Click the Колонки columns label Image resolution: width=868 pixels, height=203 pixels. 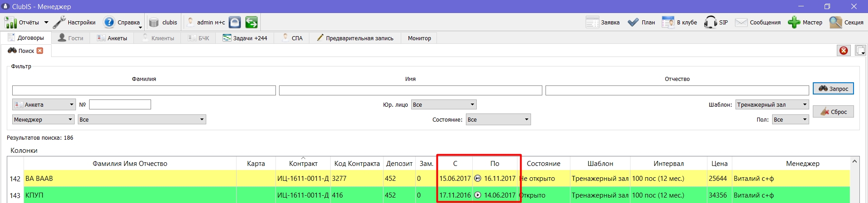pos(24,151)
